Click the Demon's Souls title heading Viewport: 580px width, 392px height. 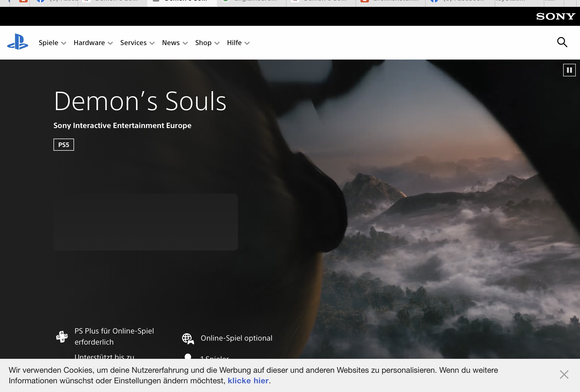140,101
